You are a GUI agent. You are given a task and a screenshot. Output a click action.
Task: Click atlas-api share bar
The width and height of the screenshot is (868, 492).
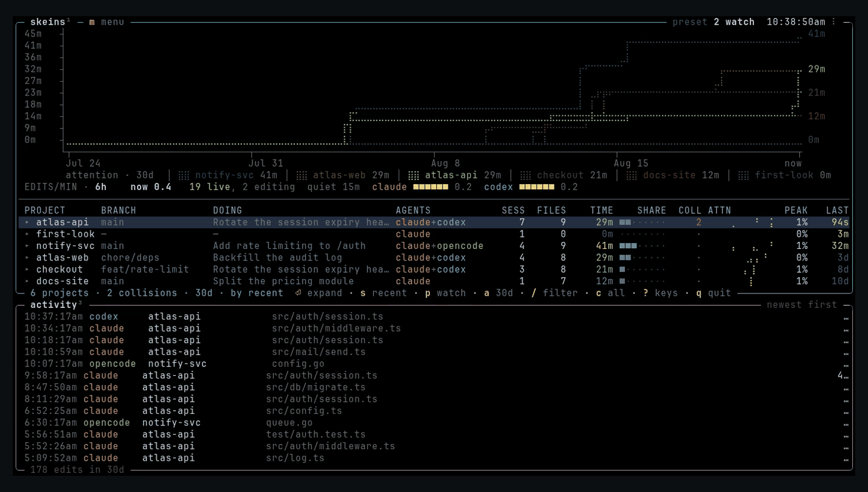(x=642, y=222)
